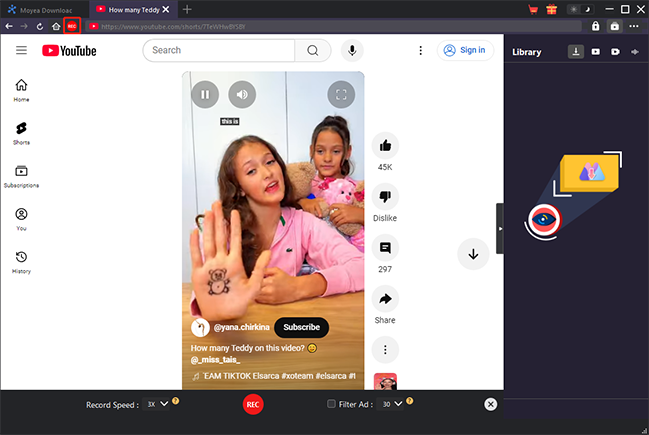Image resolution: width=649 pixels, height=435 pixels.
Task: Open the Filter Ad duration dropdown
Action: tap(392, 404)
